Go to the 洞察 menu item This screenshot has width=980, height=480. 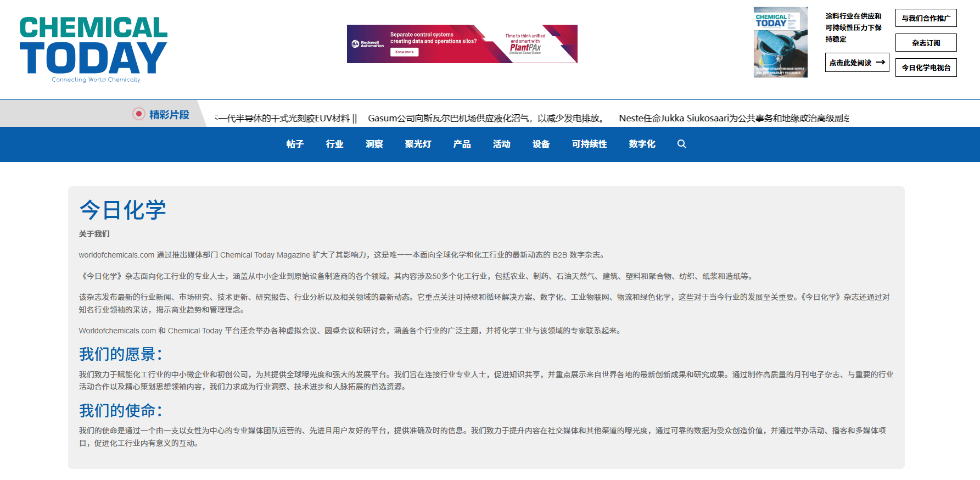[x=374, y=144]
